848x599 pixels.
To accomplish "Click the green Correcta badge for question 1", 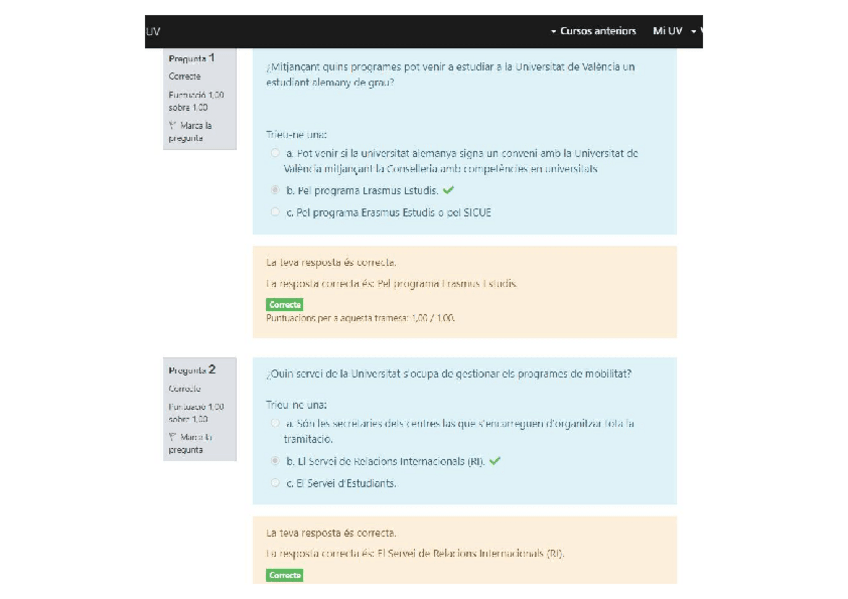I will pyautogui.click(x=285, y=305).
